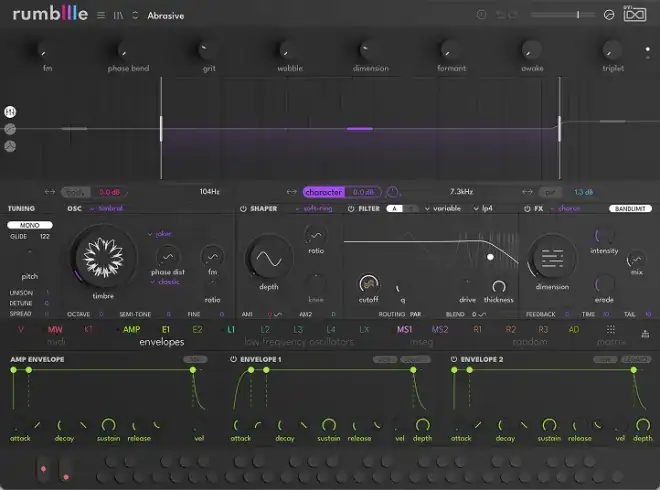Toggle the ENVELOPE 1 power icon

(233, 359)
